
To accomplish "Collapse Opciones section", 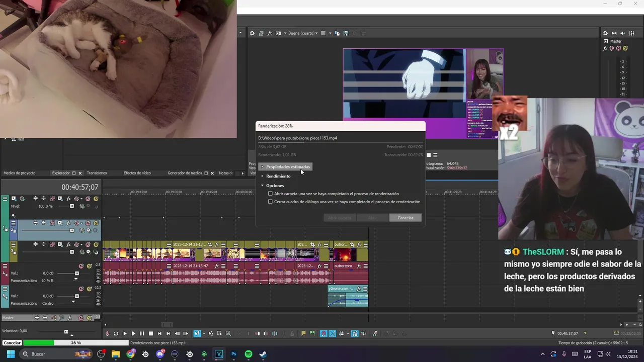I will click(x=272, y=186).
